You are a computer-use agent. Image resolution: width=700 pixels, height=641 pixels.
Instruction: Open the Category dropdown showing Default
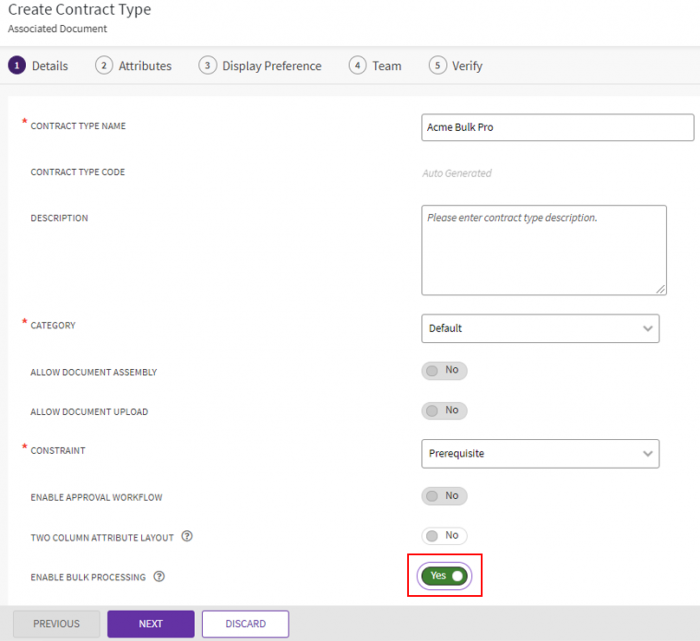(540, 328)
